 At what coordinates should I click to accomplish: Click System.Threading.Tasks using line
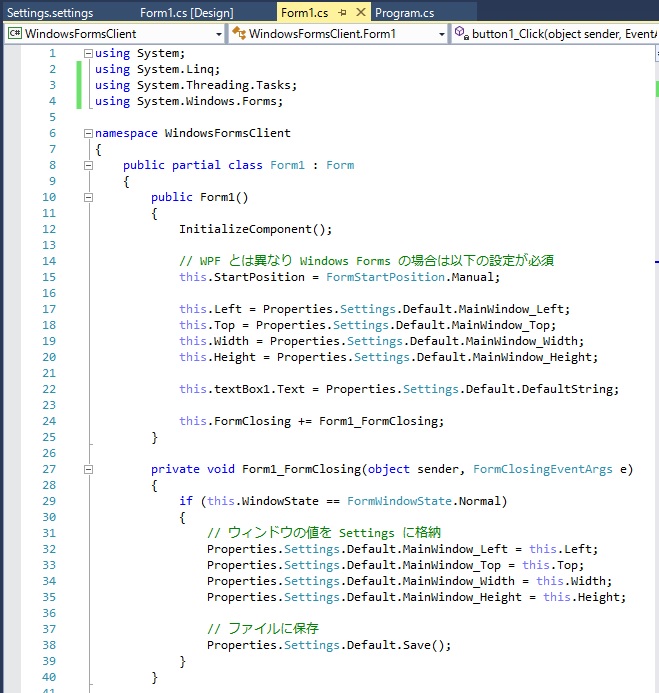(x=196, y=85)
